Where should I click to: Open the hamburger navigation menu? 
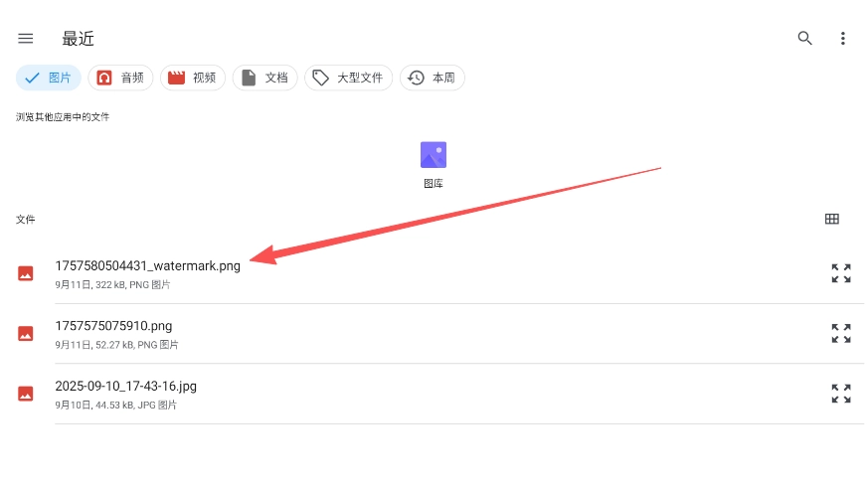point(26,39)
